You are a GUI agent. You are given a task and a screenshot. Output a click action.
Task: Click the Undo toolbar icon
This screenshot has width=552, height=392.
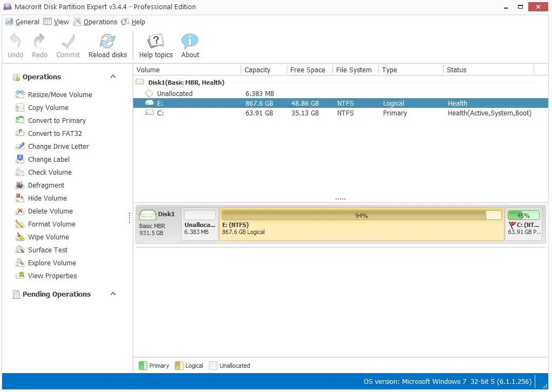tap(15, 41)
